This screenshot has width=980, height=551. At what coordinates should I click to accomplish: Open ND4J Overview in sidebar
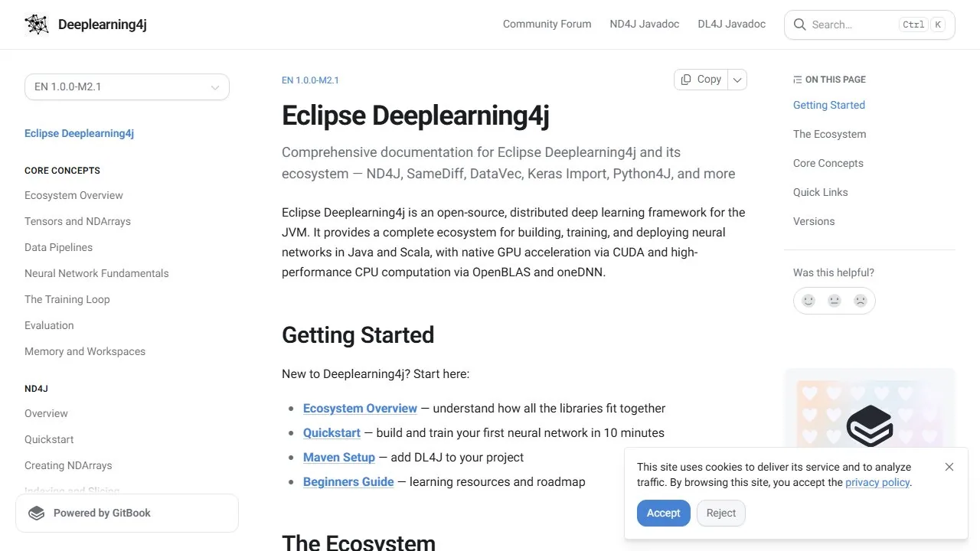(x=46, y=413)
